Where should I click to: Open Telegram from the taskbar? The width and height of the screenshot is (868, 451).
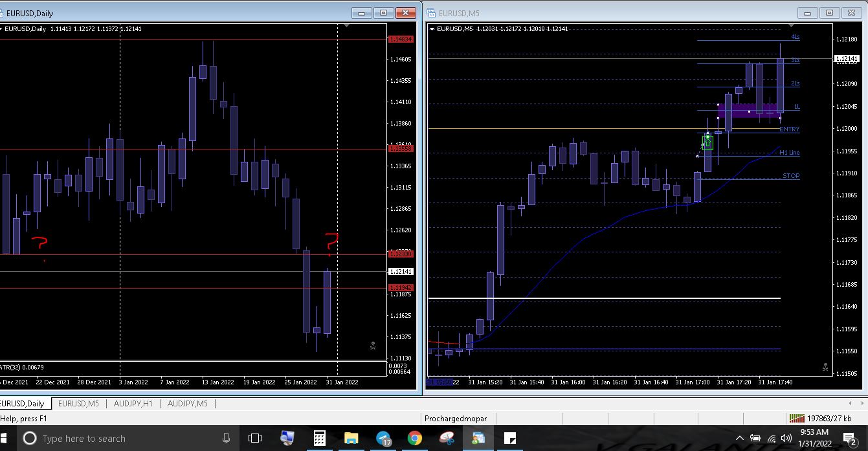(x=383, y=438)
